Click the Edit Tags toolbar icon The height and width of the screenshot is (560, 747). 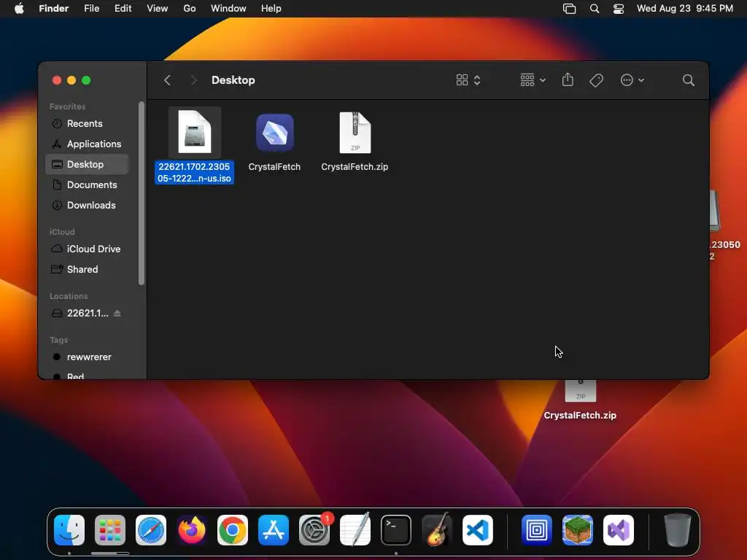(x=596, y=80)
